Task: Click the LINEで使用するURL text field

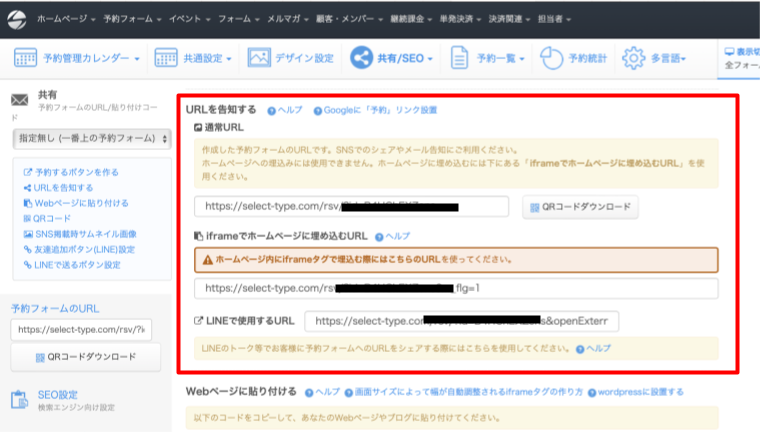Action: [x=462, y=321]
